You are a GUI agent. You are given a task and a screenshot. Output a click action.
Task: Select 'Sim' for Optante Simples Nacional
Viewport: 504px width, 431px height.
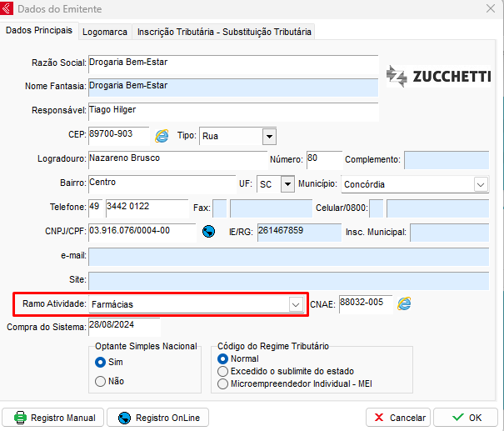pyautogui.click(x=101, y=363)
